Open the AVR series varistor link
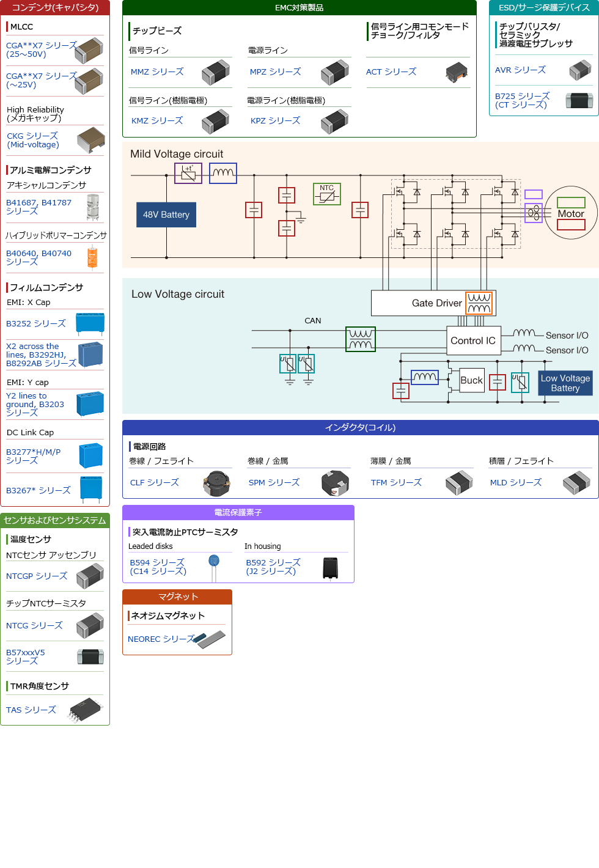The image size is (599, 868). (520, 70)
